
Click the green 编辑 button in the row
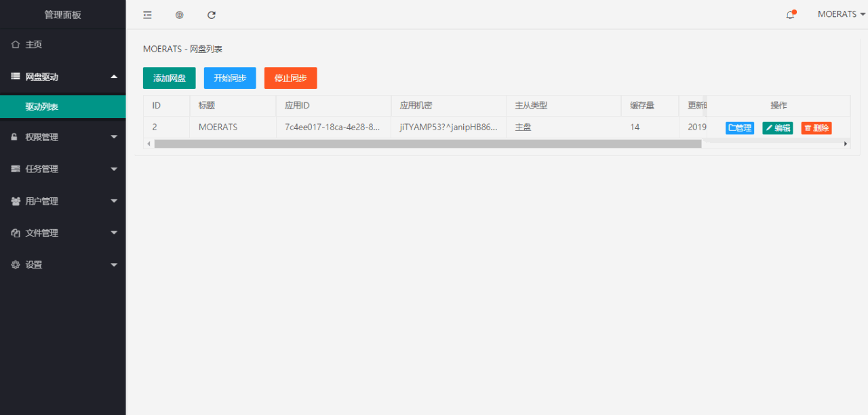[x=777, y=127]
